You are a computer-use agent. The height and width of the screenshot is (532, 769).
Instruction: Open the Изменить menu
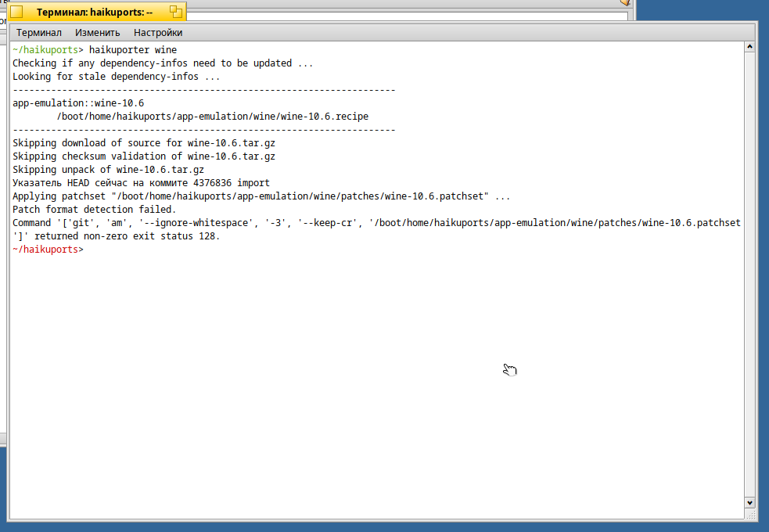(x=97, y=33)
